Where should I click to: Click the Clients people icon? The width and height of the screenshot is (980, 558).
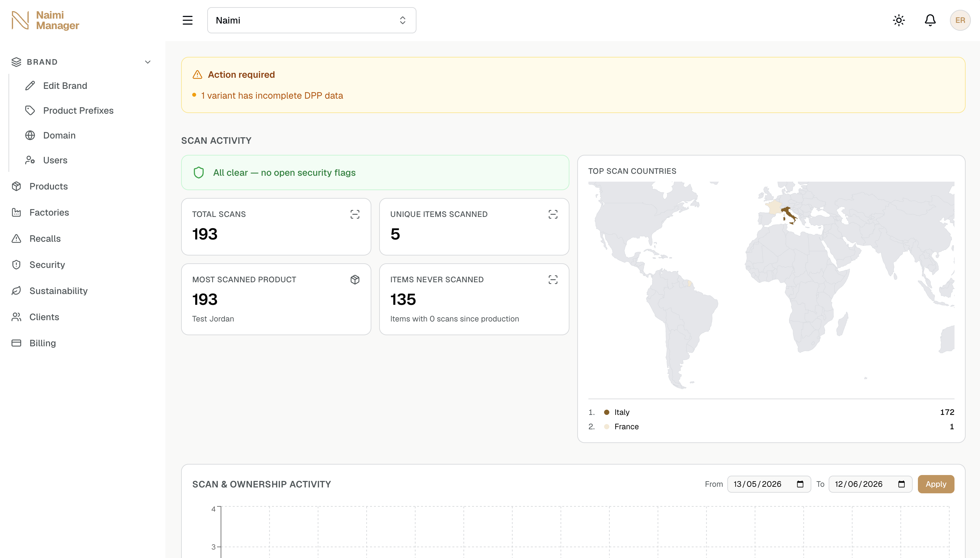pyautogui.click(x=16, y=317)
